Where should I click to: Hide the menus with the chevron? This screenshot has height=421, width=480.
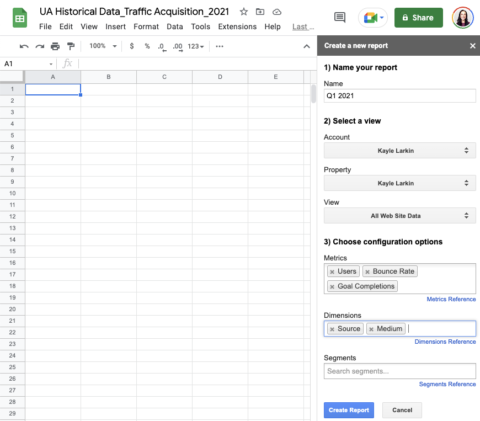306,46
